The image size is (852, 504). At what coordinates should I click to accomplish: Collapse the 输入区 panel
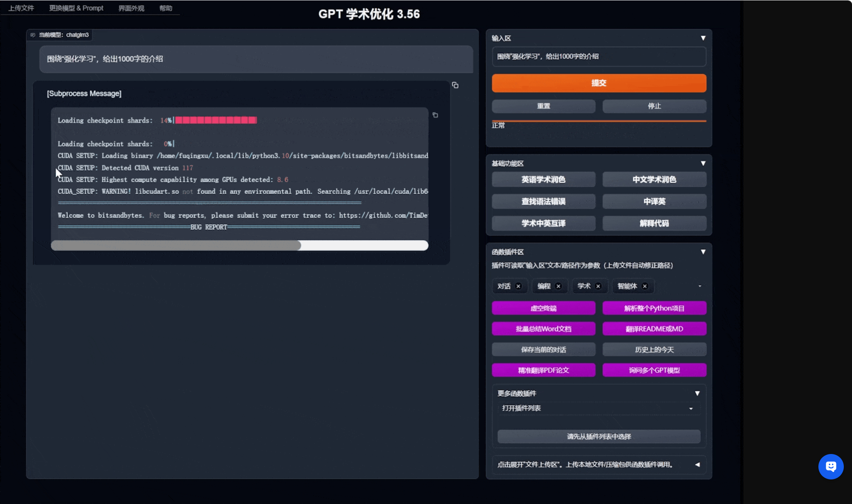703,38
